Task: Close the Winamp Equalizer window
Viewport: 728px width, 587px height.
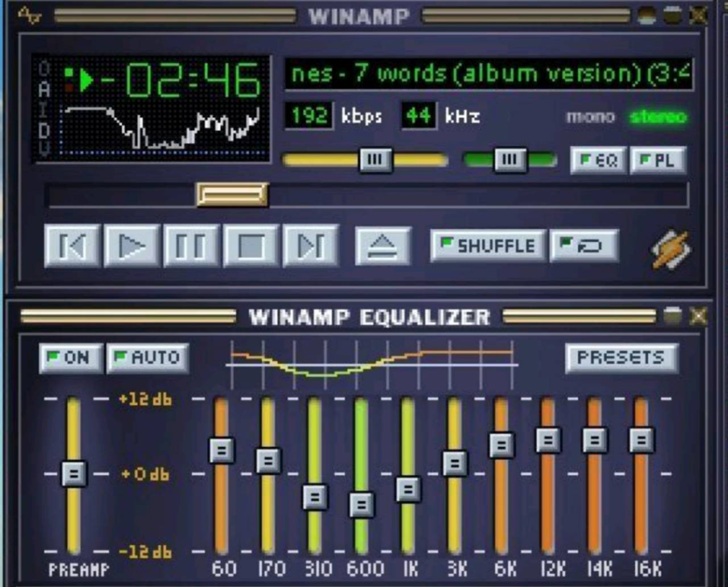Action: click(x=698, y=316)
